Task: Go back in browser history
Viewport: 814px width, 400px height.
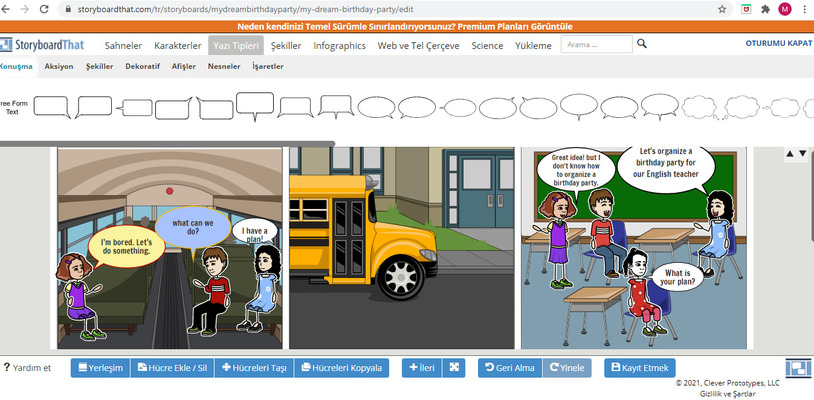Action: click(5, 9)
